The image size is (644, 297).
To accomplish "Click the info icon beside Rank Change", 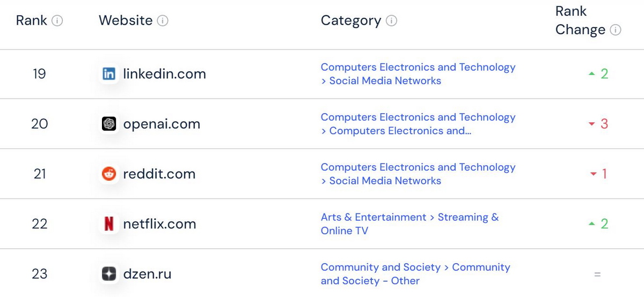I will [616, 30].
